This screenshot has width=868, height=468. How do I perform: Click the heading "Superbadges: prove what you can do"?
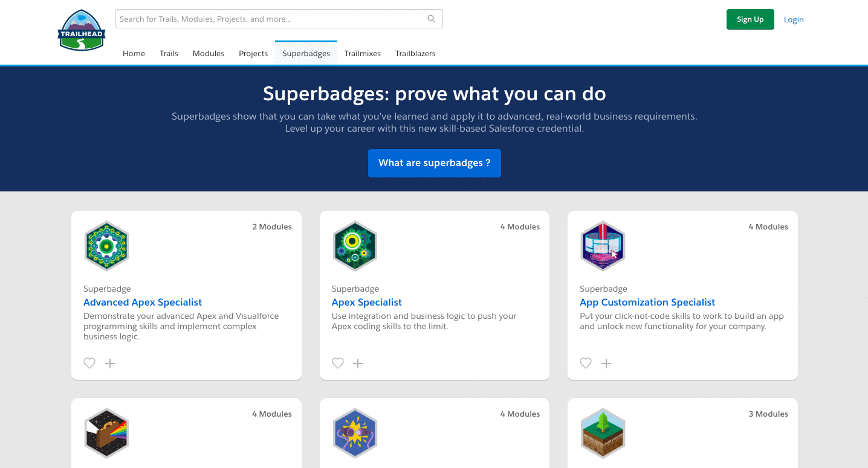pyautogui.click(x=435, y=94)
